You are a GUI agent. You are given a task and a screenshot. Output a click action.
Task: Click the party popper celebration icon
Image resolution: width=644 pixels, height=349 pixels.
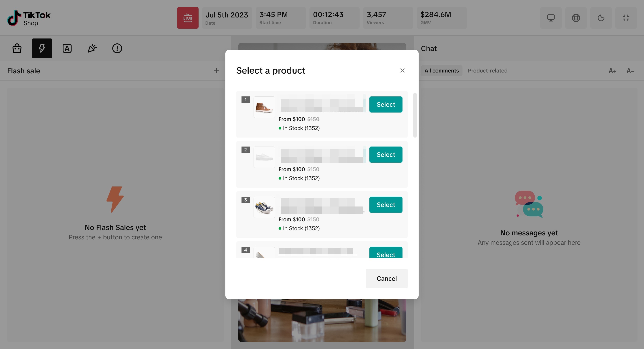(x=92, y=48)
